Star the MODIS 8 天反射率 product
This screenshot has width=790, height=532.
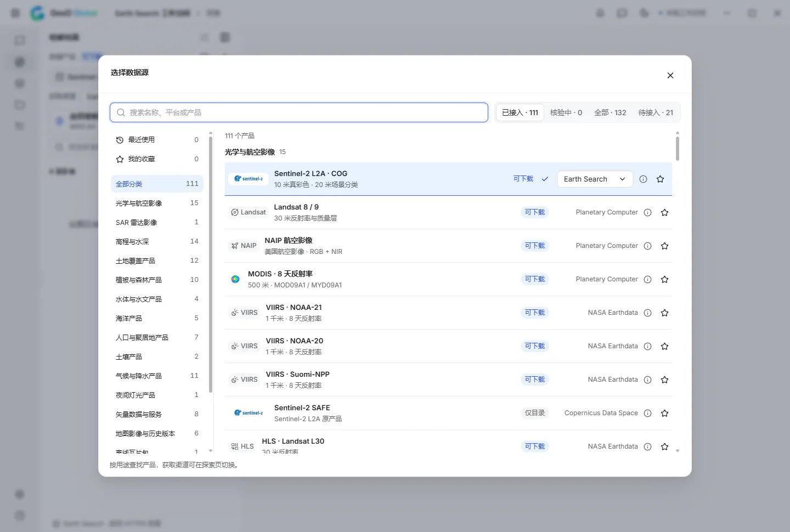pyautogui.click(x=664, y=279)
